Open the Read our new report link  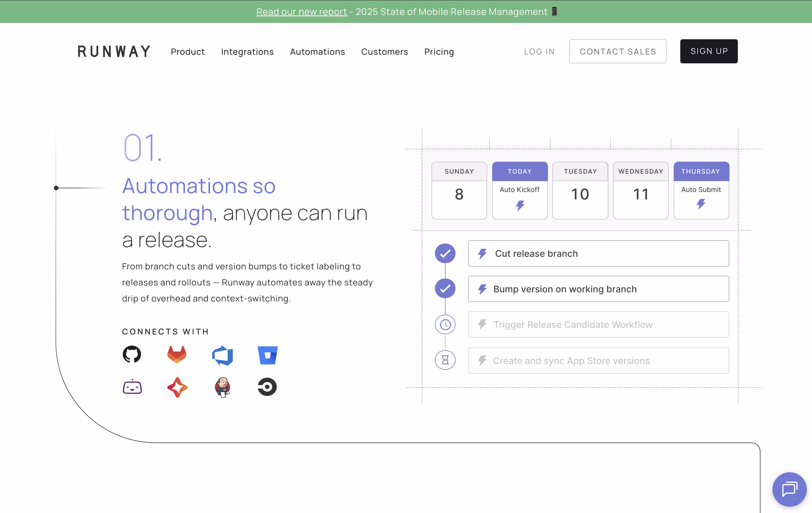(x=301, y=11)
